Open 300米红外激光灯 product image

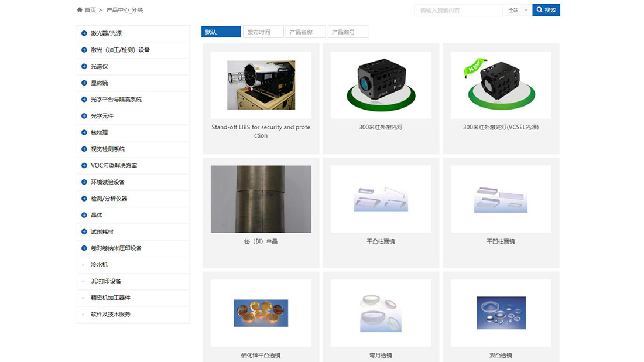click(381, 85)
